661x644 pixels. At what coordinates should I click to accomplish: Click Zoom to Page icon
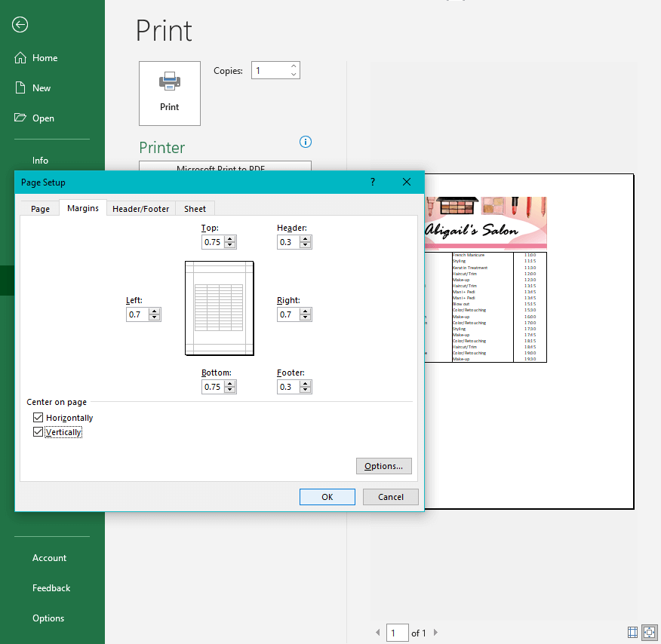pyautogui.click(x=648, y=632)
